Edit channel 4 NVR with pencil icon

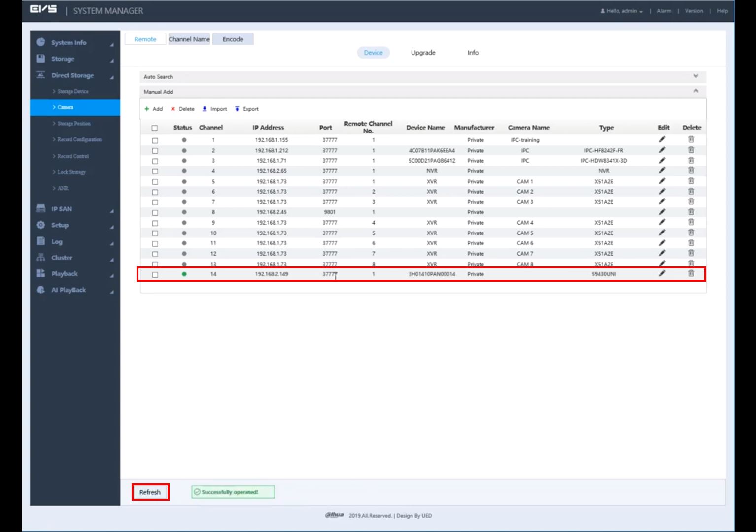[662, 170]
